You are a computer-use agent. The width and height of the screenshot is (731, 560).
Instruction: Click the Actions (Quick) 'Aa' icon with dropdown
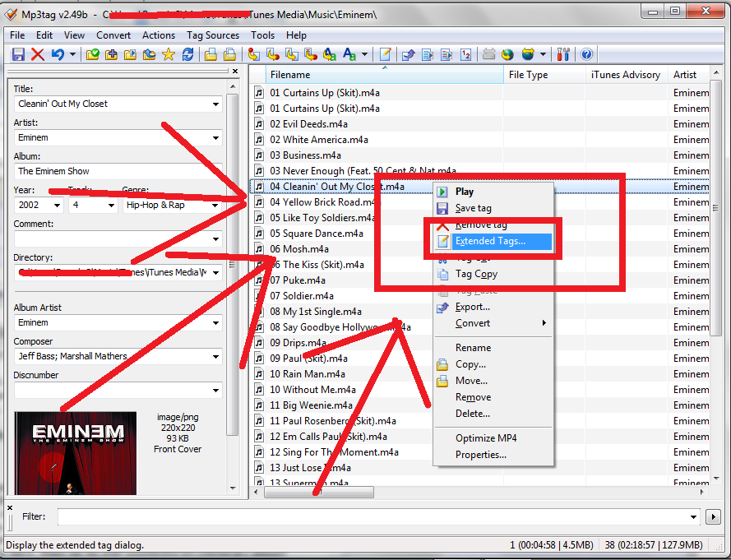click(349, 54)
